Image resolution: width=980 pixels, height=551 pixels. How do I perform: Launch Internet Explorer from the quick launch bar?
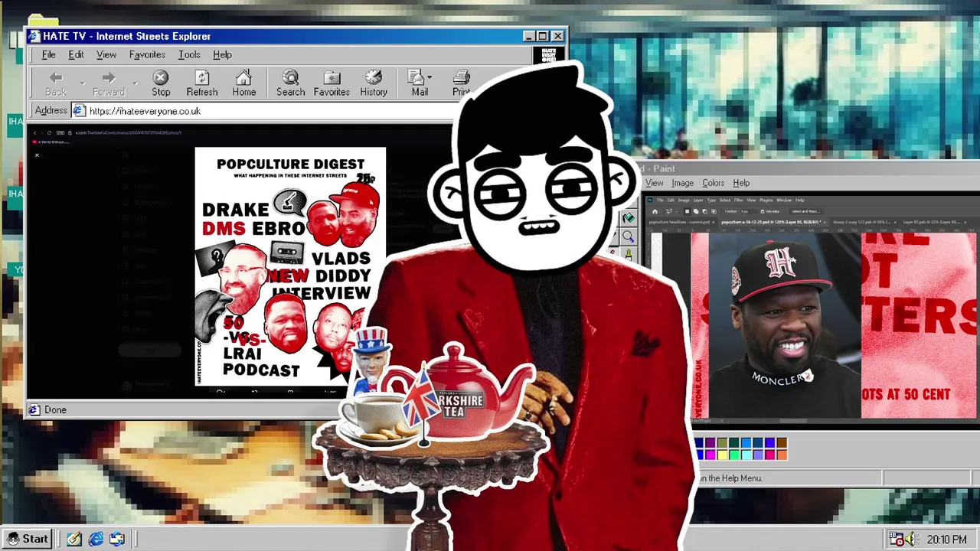coord(96,540)
